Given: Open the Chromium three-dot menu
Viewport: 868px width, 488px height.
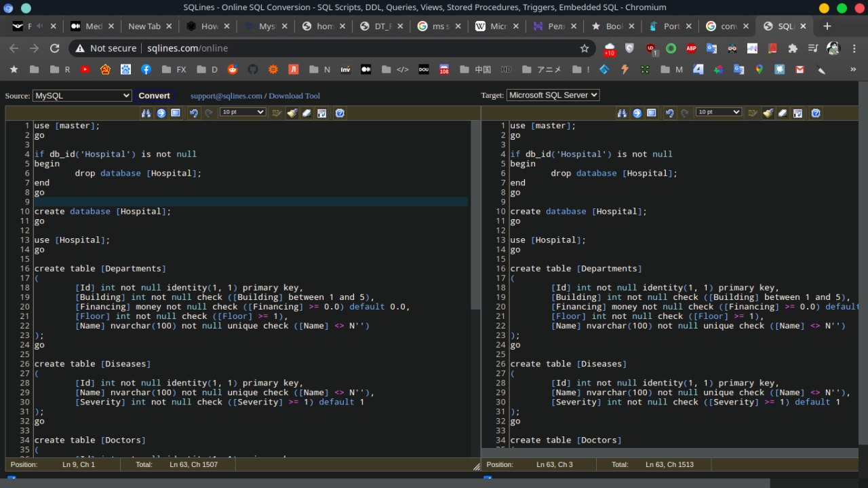Looking at the screenshot, I should point(854,48).
